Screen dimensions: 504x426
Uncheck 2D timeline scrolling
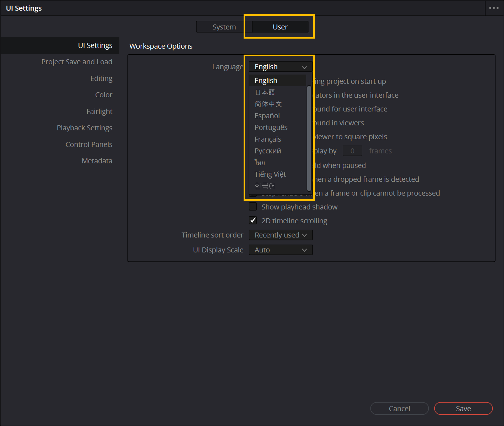253,220
